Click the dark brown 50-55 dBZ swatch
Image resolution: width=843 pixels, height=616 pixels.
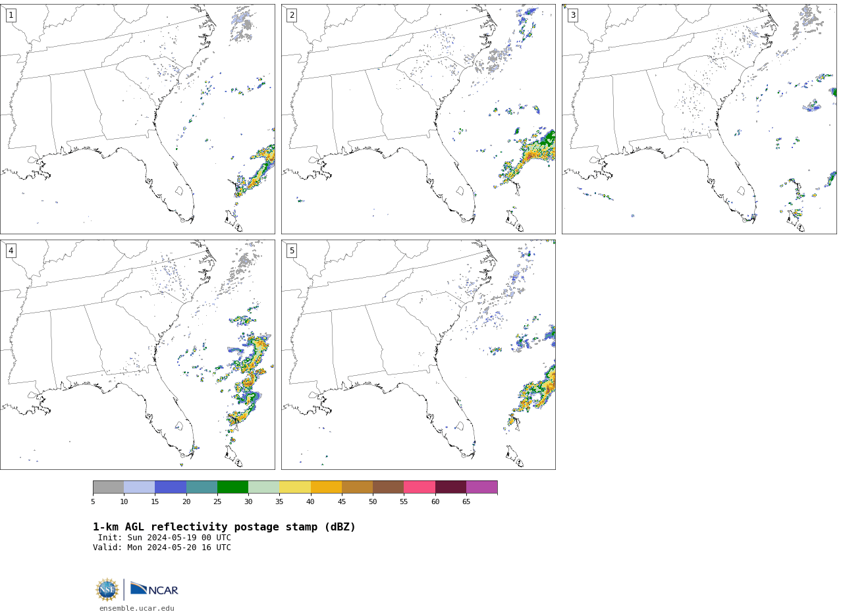[x=389, y=487]
